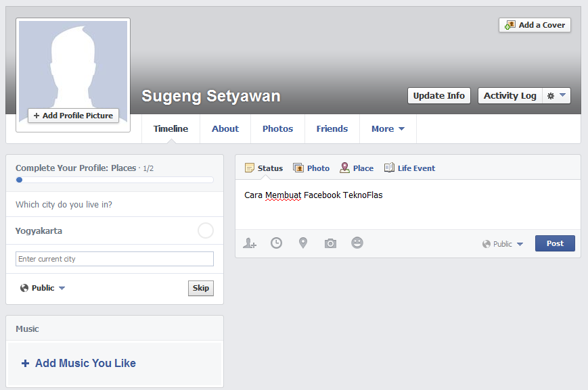Screen dimensions: 588x390
Task: Click the gear settings icon beside Activity Log
Action: (x=551, y=96)
